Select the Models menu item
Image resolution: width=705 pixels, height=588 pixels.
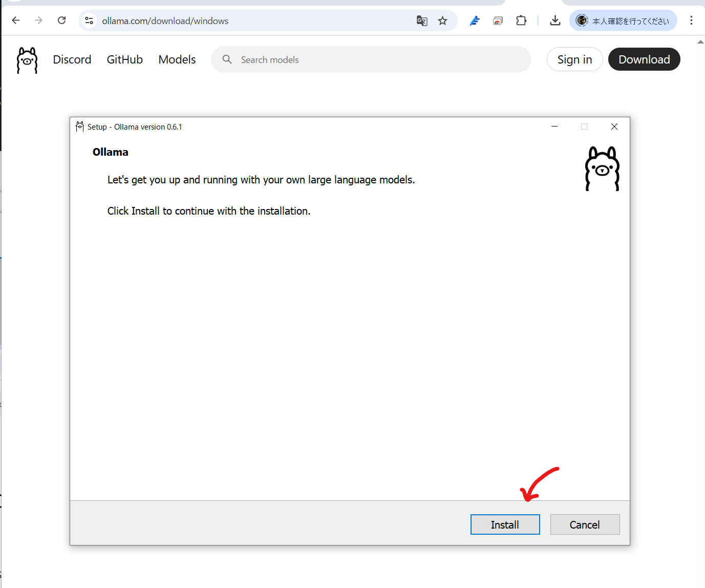(177, 59)
